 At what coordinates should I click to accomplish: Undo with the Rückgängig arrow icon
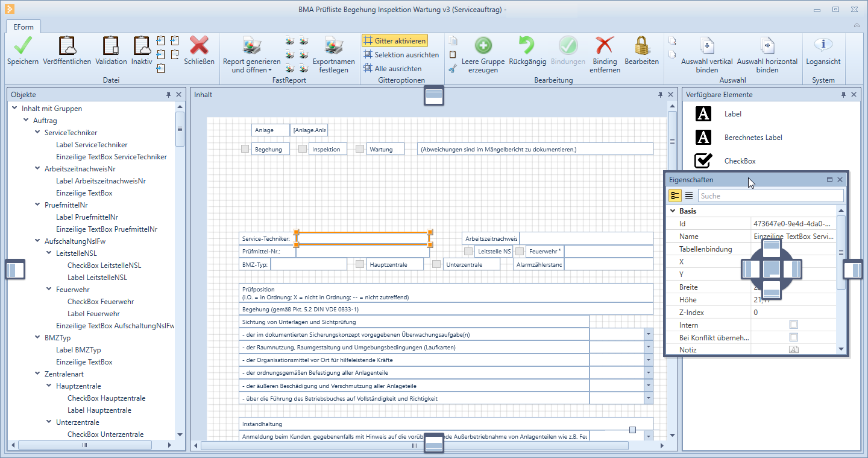click(527, 46)
